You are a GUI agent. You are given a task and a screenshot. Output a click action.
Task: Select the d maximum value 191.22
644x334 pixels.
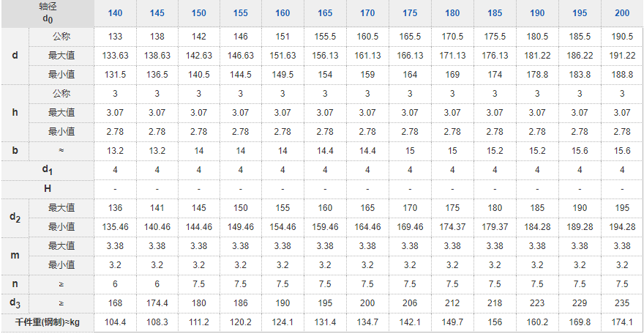622,55
